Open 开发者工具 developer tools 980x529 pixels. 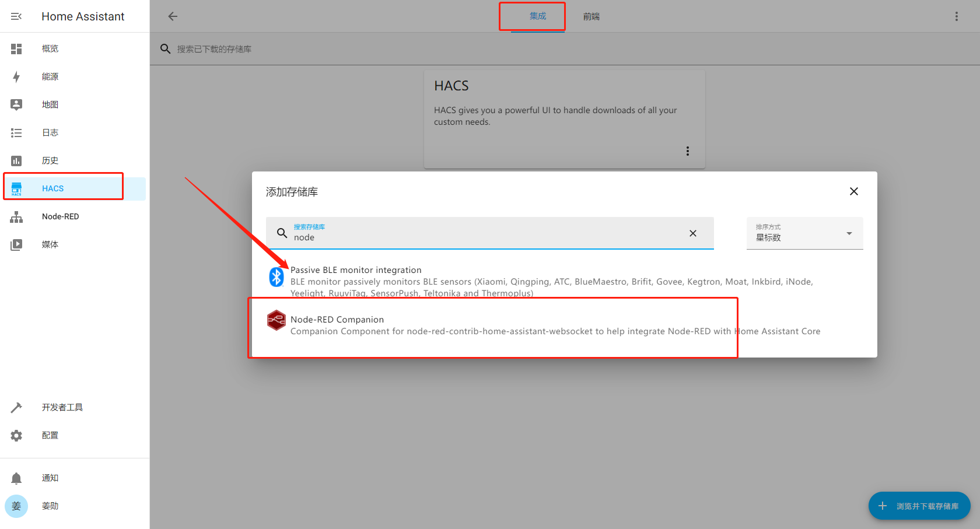[x=62, y=408]
